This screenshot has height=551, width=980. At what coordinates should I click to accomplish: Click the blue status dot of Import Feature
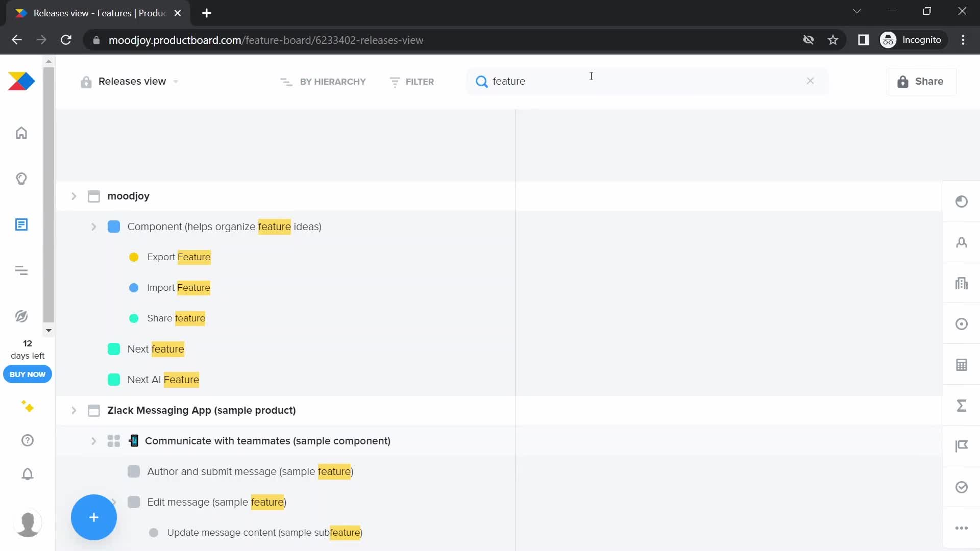coord(134,288)
